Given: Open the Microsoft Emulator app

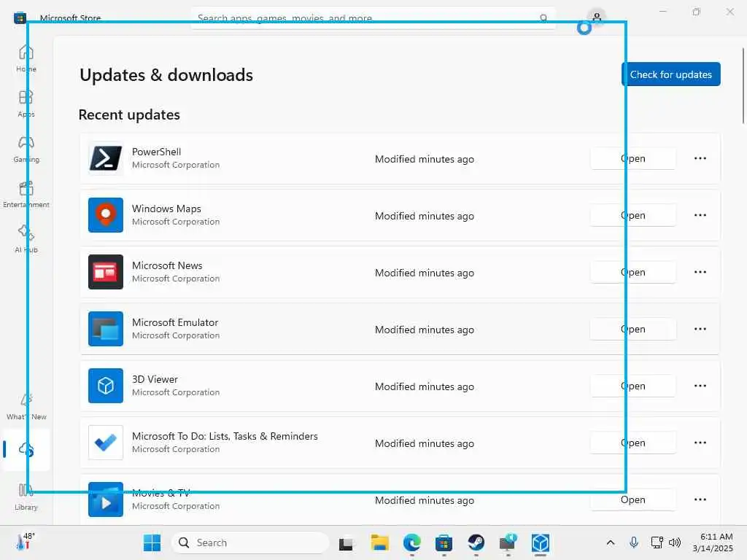Looking at the screenshot, I should (x=633, y=329).
